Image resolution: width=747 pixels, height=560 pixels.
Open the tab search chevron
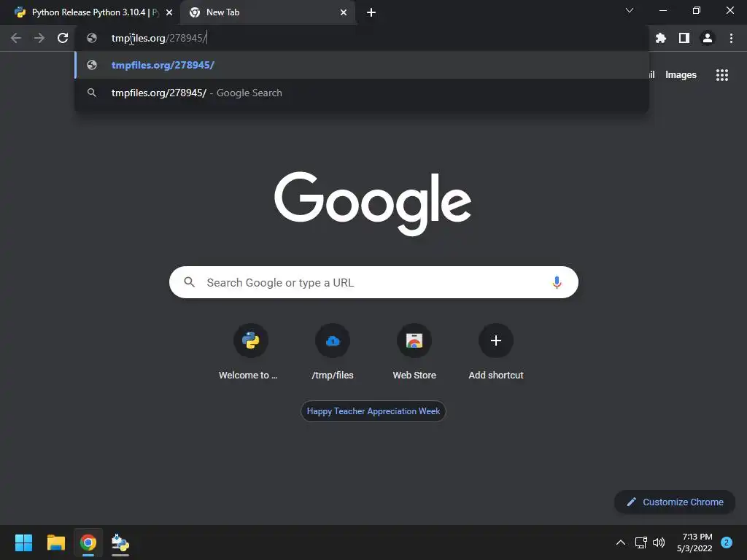click(x=630, y=10)
